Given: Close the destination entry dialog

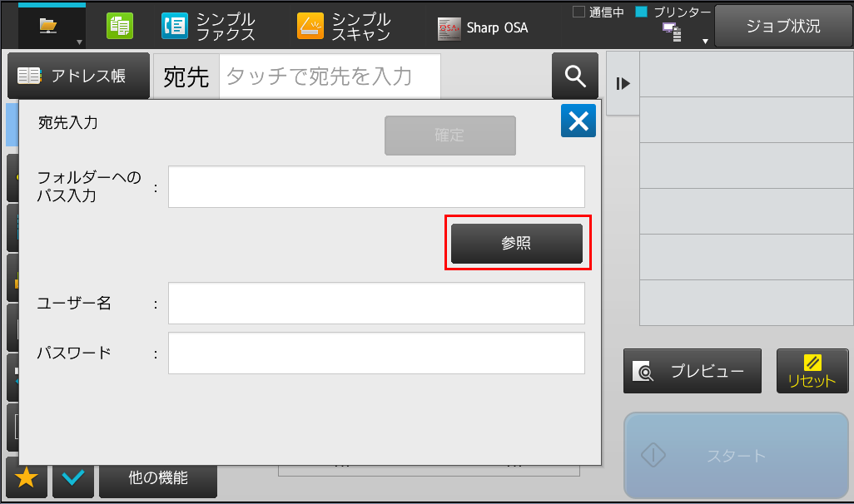Looking at the screenshot, I should [x=578, y=121].
